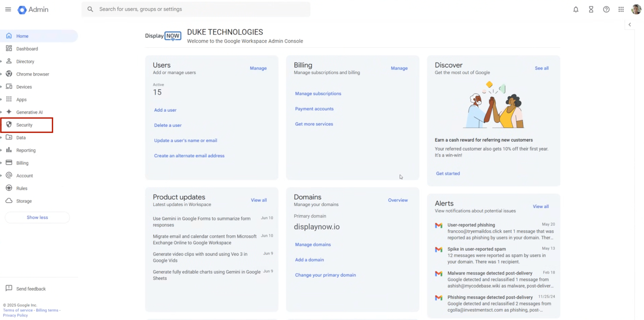Expand the Generative AI section arrow
The height and width of the screenshot is (320, 644).
(x=1, y=112)
